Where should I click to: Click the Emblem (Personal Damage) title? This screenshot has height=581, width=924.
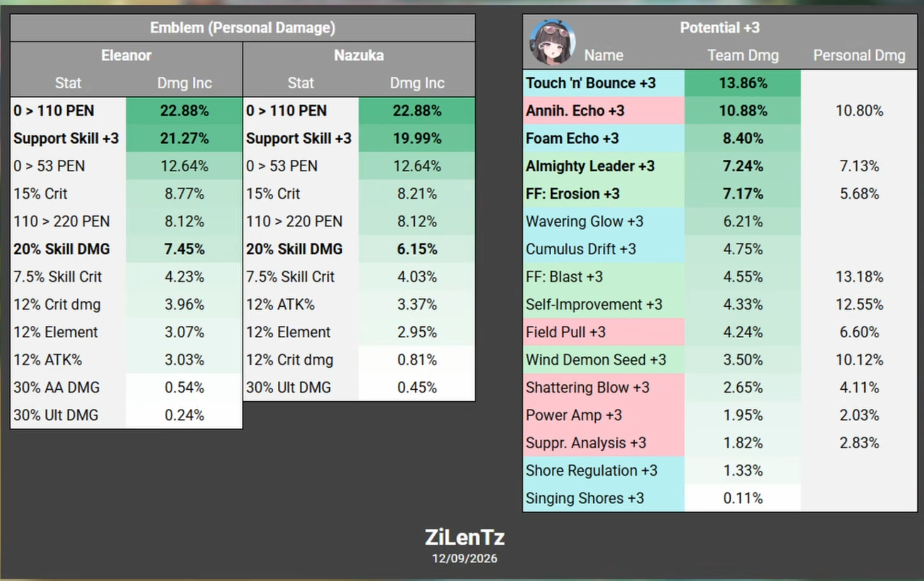click(x=242, y=28)
